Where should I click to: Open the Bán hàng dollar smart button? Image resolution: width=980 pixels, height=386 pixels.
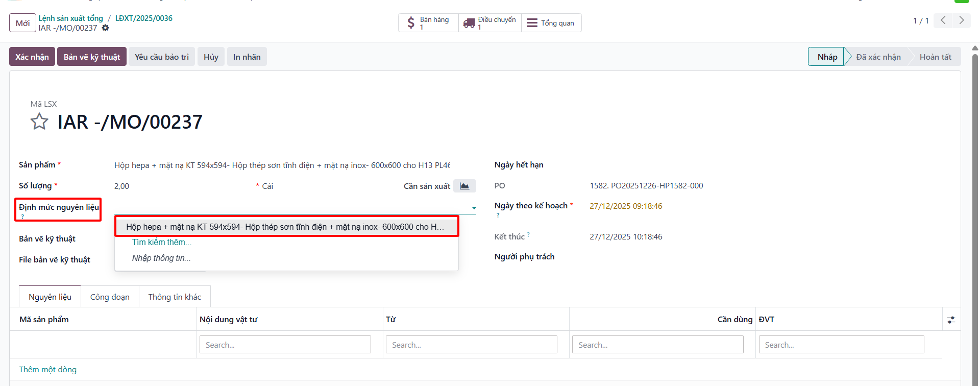pos(428,23)
